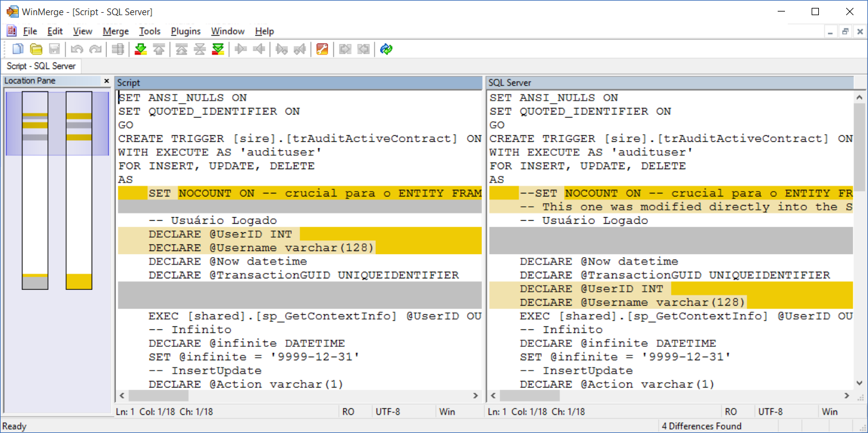Click the Script pane header
Screen dimensions: 868x433
tap(299, 82)
